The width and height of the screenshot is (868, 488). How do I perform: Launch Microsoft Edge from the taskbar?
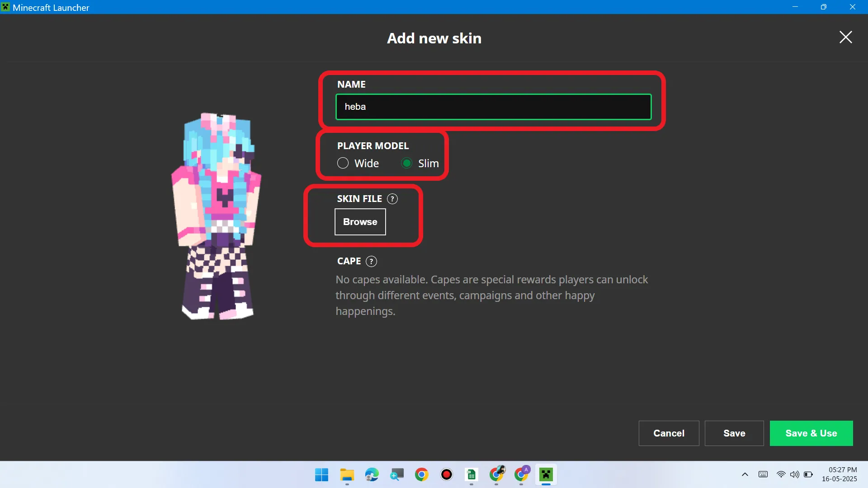click(x=372, y=474)
